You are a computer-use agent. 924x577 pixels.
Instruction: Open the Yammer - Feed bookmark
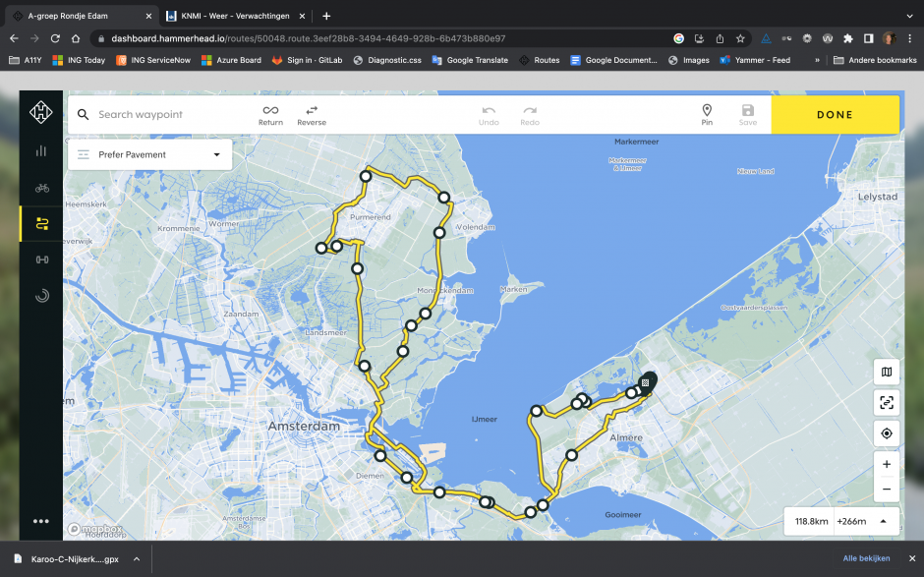click(x=755, y=60)
